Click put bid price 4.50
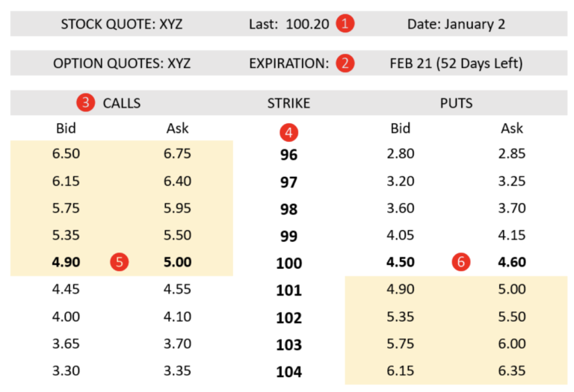The image size is (574, 392). point(401,262)
